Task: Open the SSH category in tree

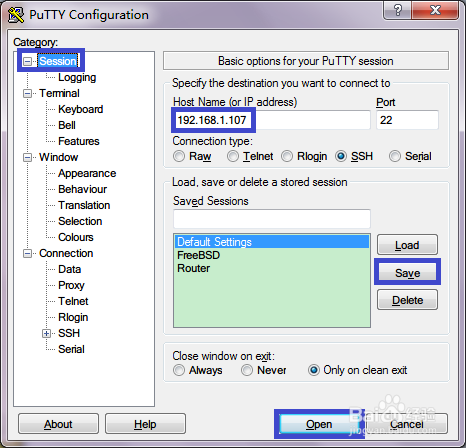Action: click(69, 333)
